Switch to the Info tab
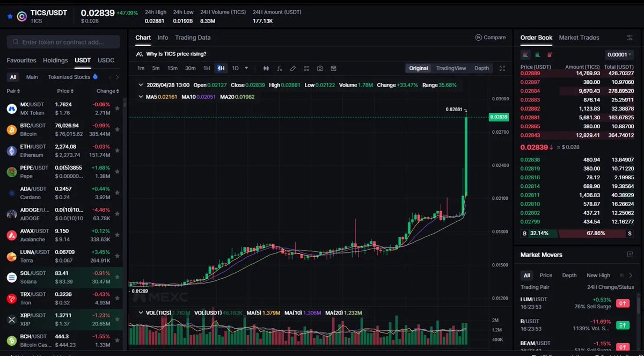Viewport: 644px width, 356px height. (x=163, y=38)
